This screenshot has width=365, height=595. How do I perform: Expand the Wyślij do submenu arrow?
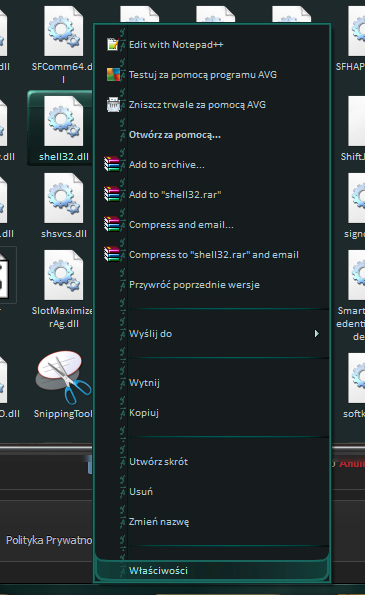click(x=316, y=334)
